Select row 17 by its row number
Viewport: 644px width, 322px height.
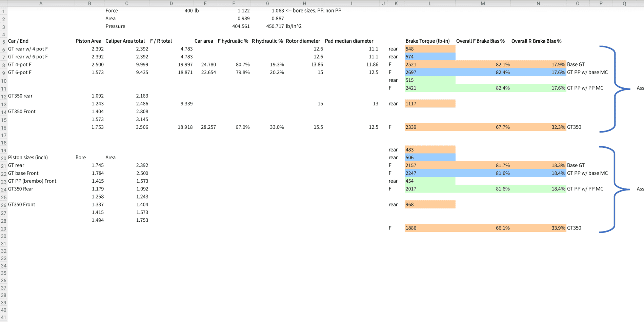coord(3,135)
